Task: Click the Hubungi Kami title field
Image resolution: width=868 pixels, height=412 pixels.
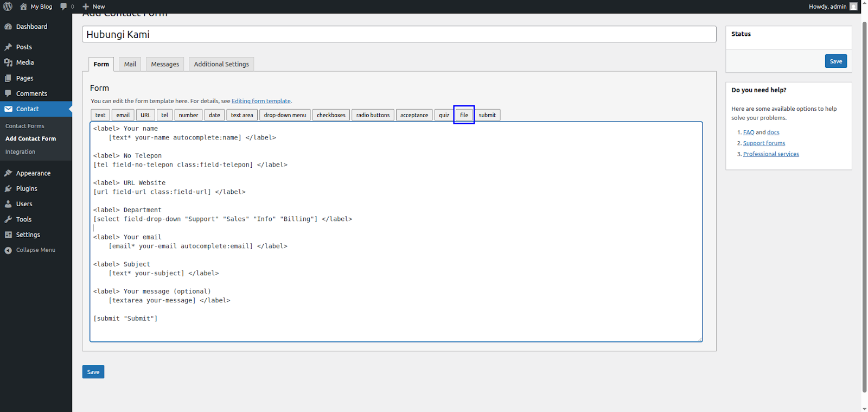Action: tap(399, 34)
